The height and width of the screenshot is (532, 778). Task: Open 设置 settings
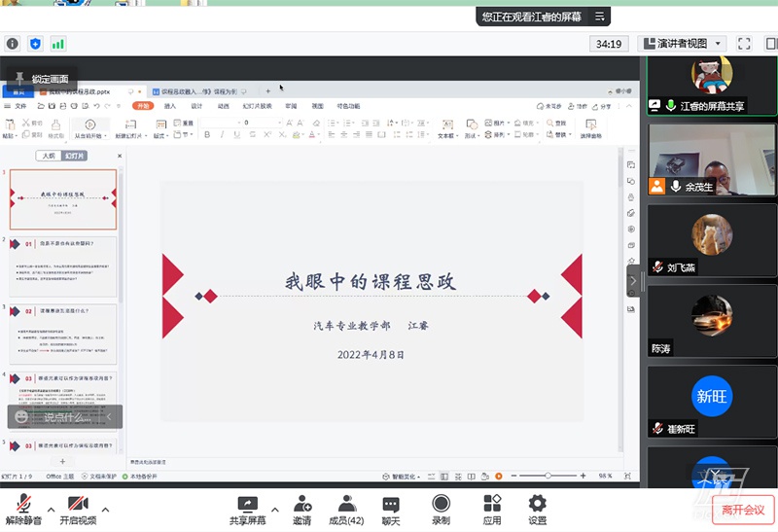(538, 510)
